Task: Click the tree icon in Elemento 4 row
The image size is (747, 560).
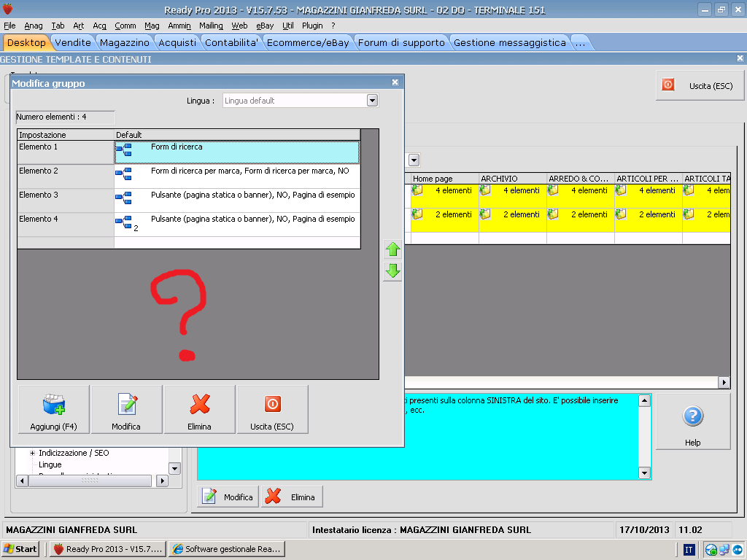Action: point(124,222)
